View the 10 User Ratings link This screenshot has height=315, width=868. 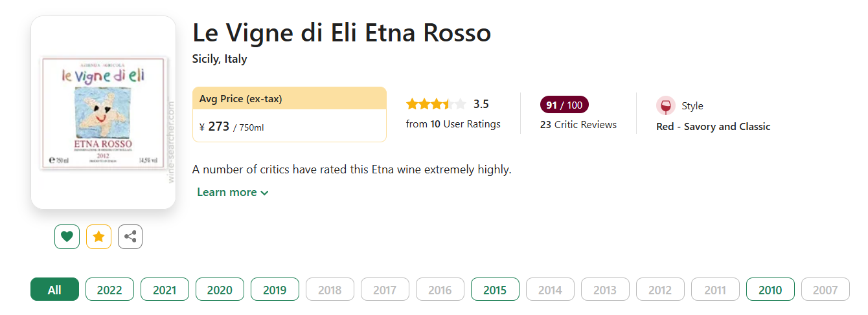[x=453, y=124]
